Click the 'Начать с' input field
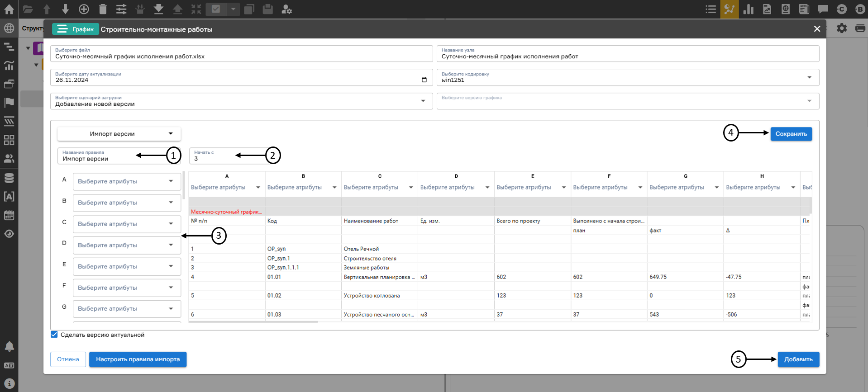 (x=230, y=156)
